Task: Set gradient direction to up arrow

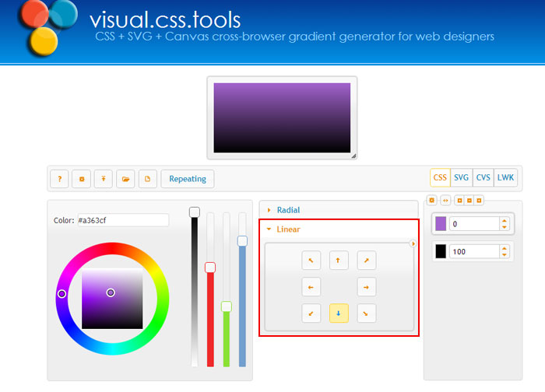Action: click(339, 260)
